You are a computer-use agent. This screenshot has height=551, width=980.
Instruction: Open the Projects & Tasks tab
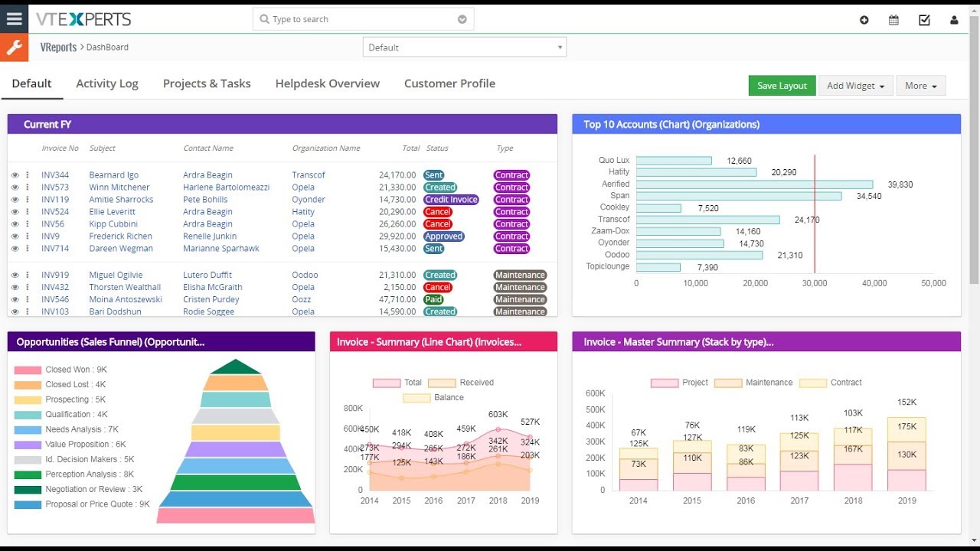click(x=207, y=83)
